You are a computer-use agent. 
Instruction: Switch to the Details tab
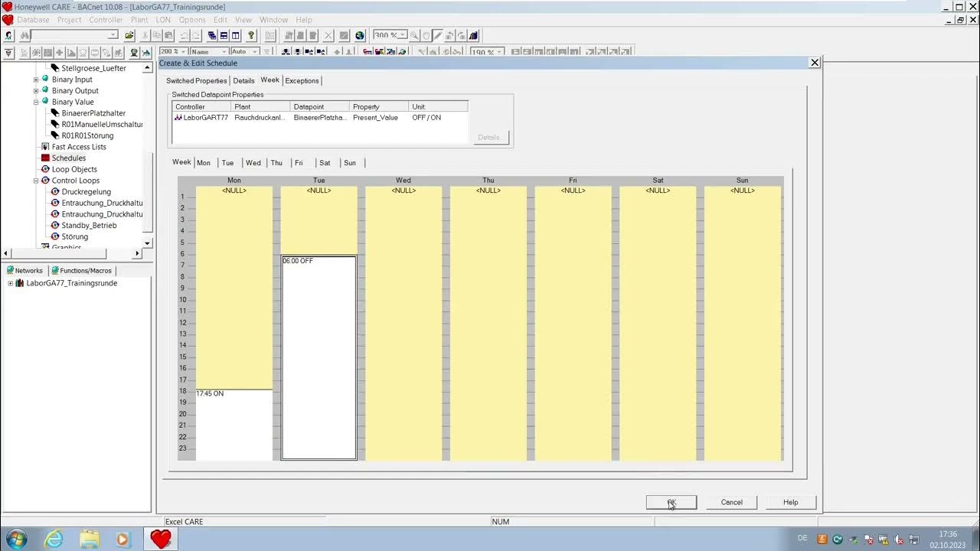[x=243, y=80]
